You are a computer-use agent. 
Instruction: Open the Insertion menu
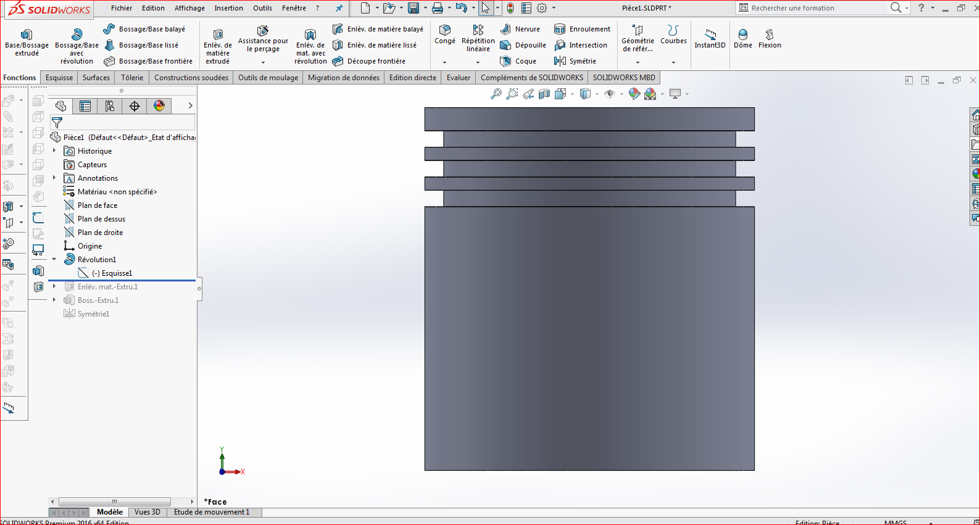[228, 8]
